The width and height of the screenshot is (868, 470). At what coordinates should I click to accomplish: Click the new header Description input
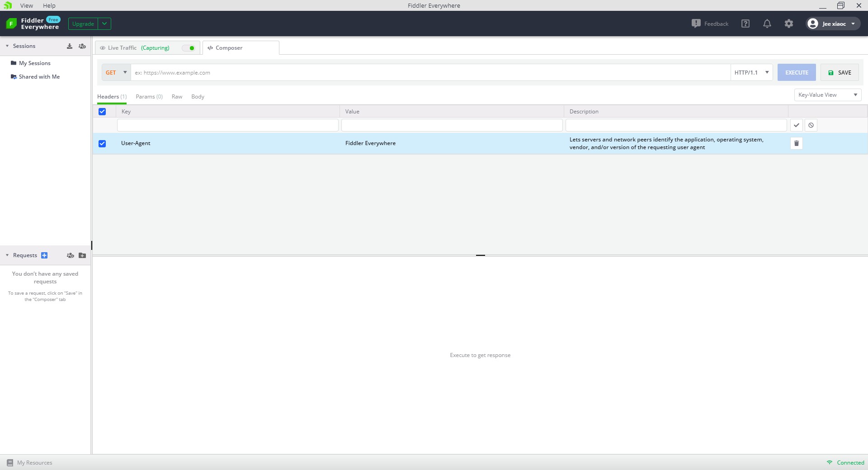[x=676, y=125]
